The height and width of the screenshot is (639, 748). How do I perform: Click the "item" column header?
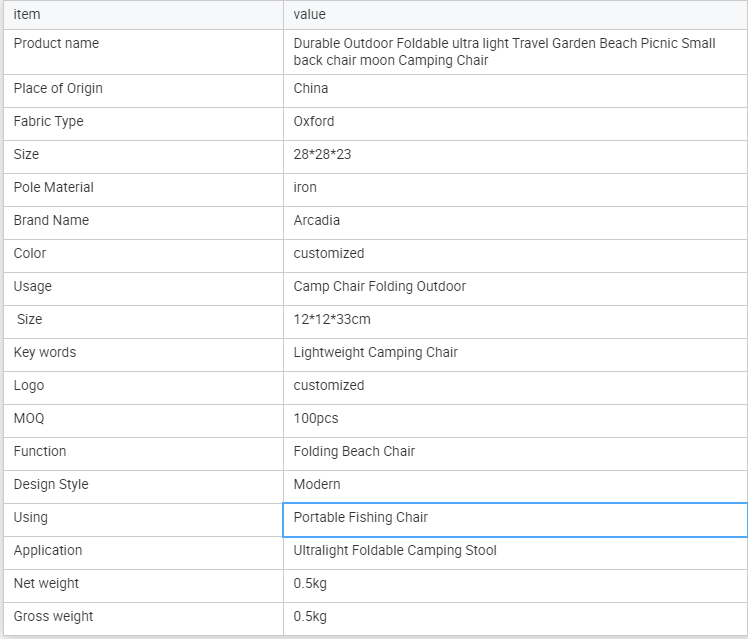[x=27, y=15]
